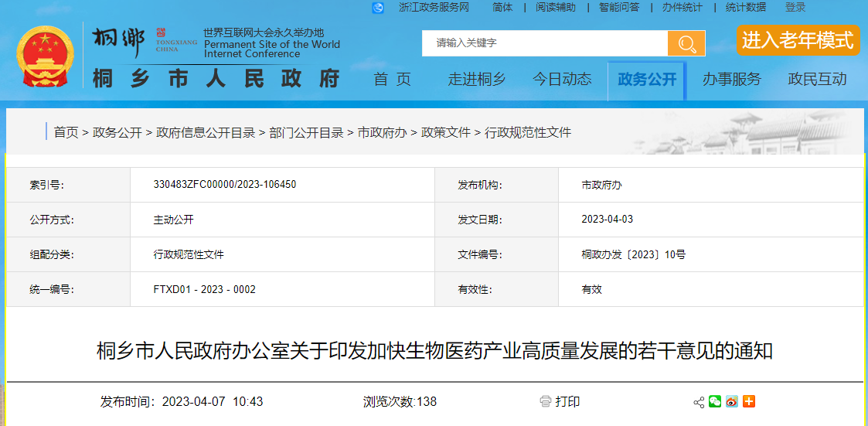
Task: Click 行政规范性文件 breadcrumb link
Action: click(x=528, y=133)
